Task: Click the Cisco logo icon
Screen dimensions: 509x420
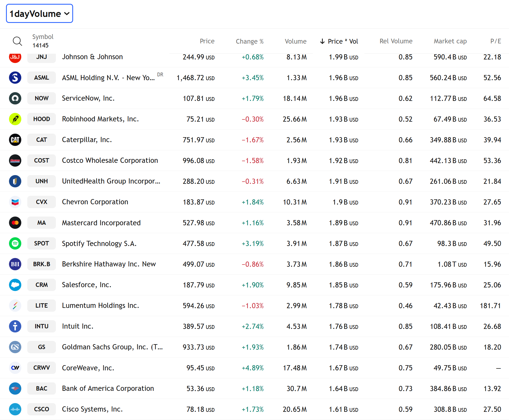Action: pos(15,409)
